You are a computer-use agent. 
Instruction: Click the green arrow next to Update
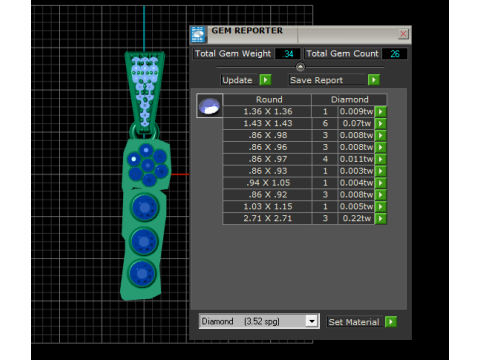(x=265, y=80)
